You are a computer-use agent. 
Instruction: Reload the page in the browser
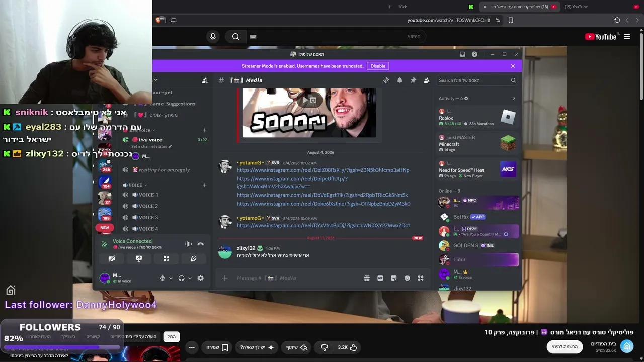[617, 20]
